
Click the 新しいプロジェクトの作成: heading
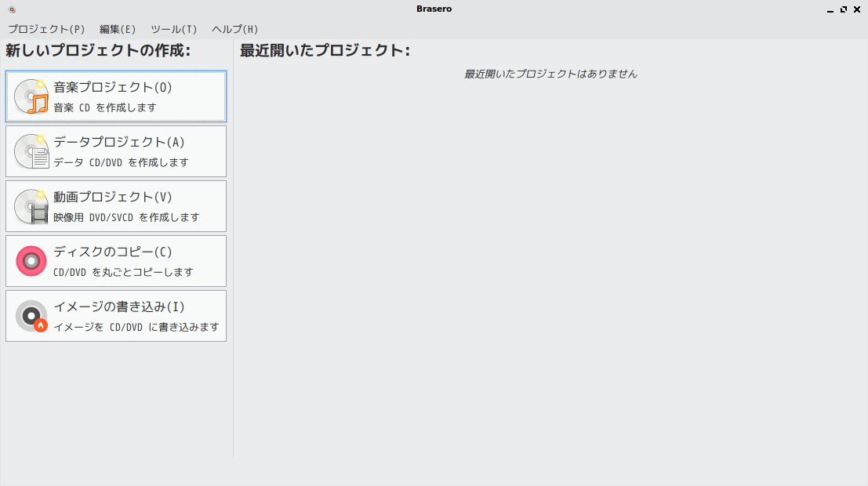click(x=98, y=50)
